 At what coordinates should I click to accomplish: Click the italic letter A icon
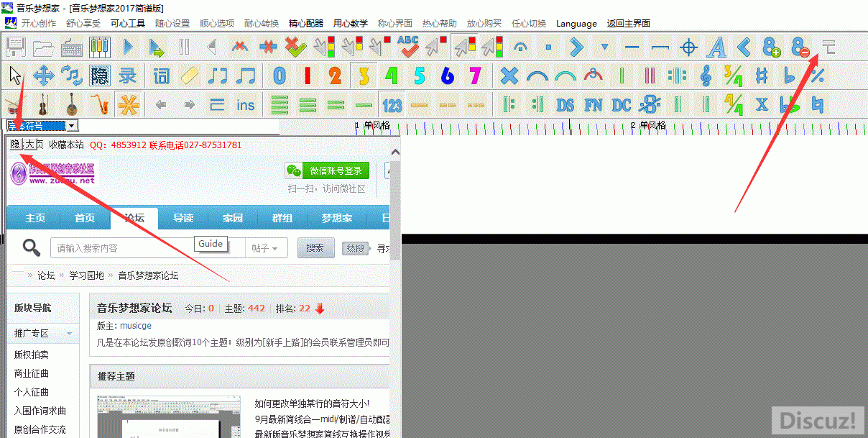tap(716, 47)
